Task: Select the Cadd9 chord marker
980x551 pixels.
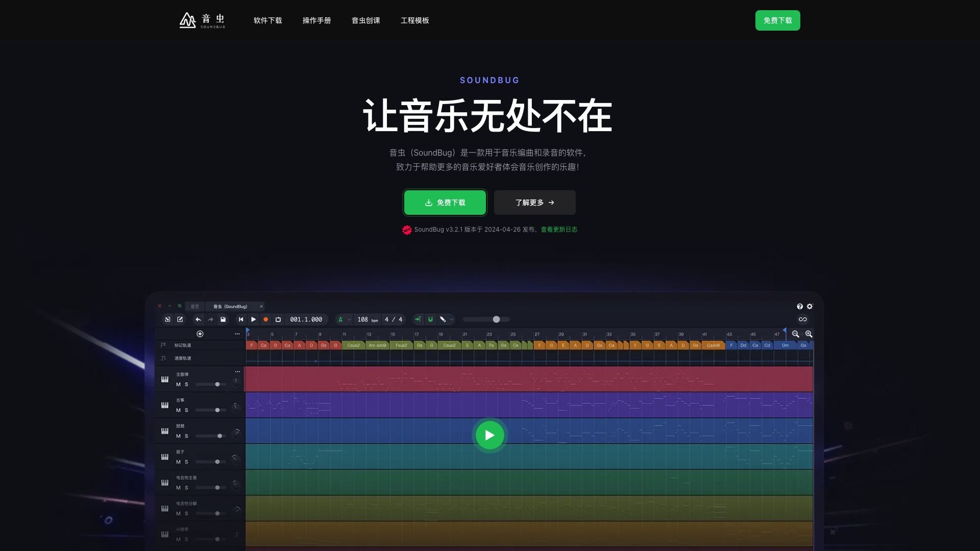Action: [713, 345]
